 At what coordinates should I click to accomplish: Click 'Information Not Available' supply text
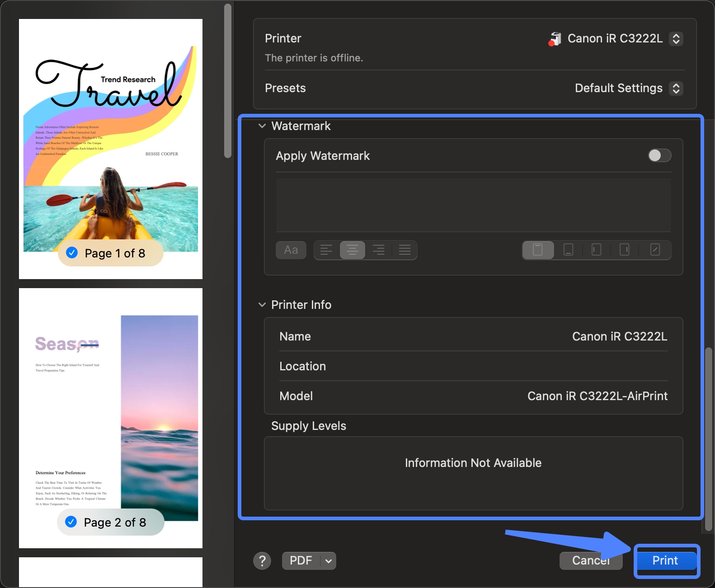(x=473, y=463)
